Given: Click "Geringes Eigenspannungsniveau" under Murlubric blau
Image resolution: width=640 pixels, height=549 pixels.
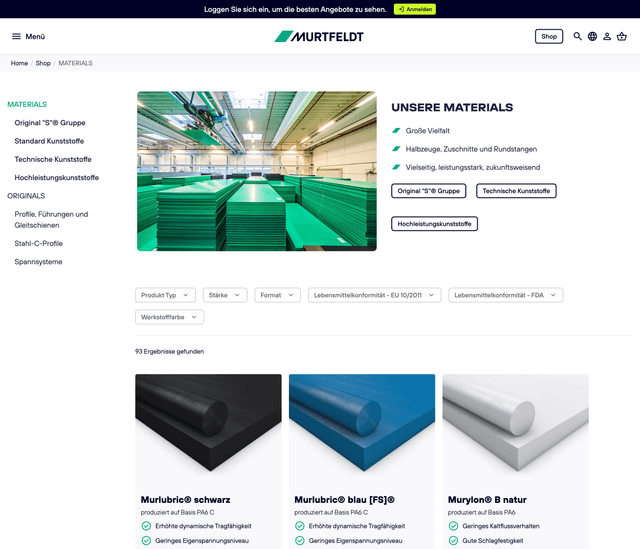Looking at the screenshot, I should (x=356, y=541).
